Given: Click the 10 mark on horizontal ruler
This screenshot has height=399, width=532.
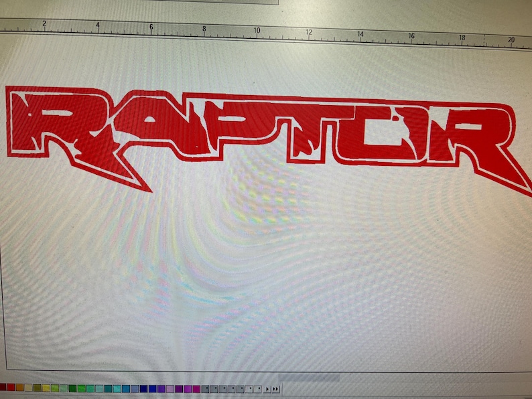Looking at the screenshot, I should [x=257, y=31].
